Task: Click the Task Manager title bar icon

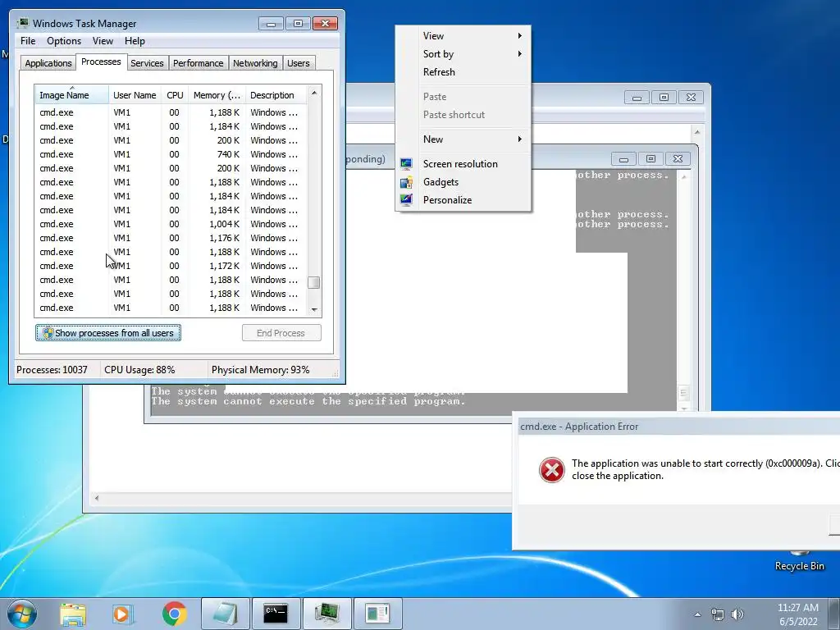Action: tap(22, 24)
